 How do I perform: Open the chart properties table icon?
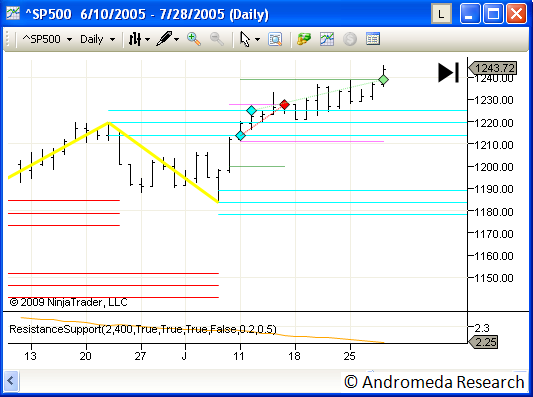pyautogui.click(x=373, y=39)
